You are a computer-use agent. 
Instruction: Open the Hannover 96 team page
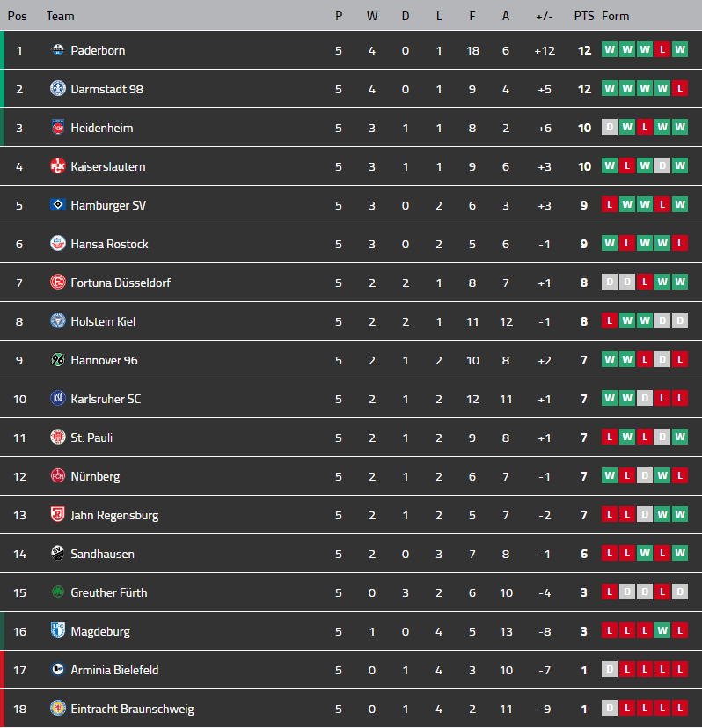[105, 360]
